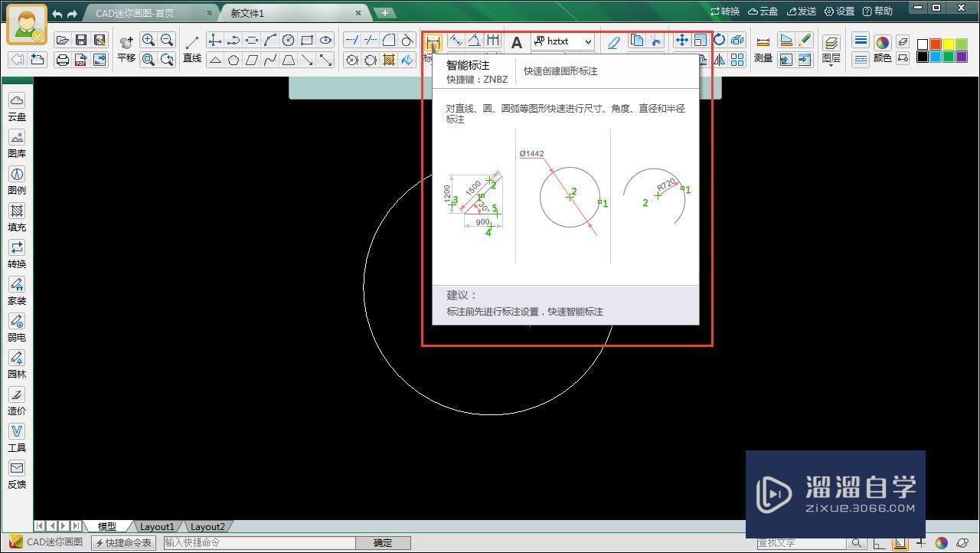The height and width of the screenshot is (553, 980).
Task: Select the spline curve tool
Action: (270, 60)
